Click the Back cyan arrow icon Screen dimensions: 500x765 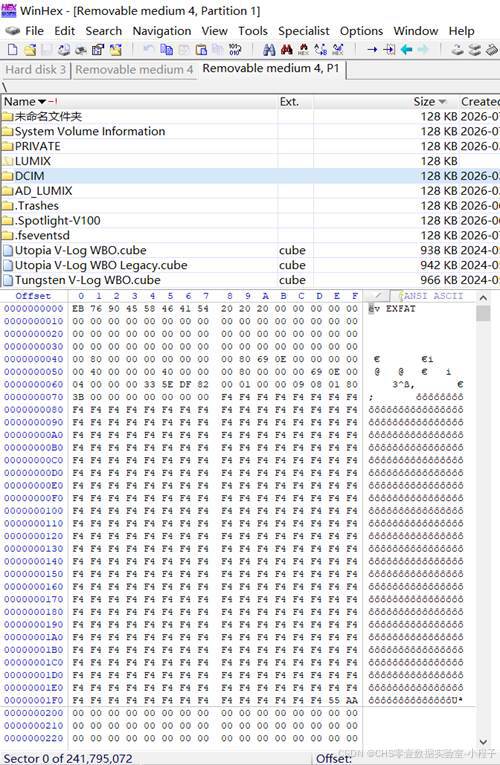coord(406,49)
